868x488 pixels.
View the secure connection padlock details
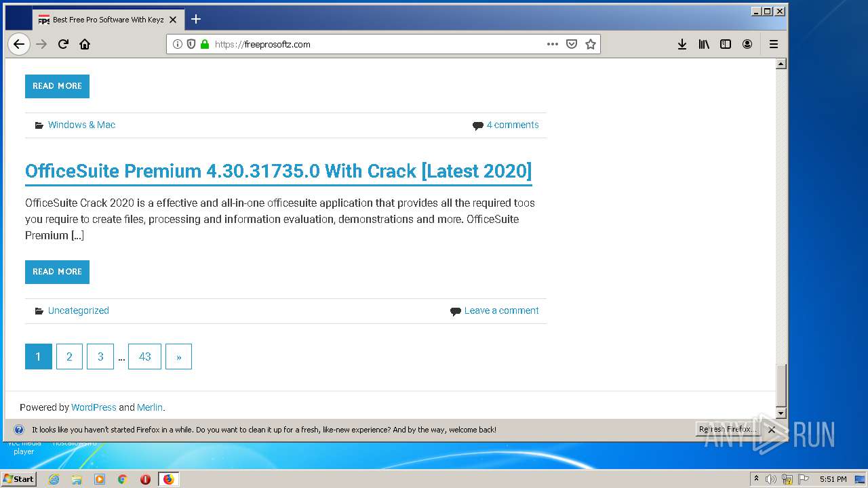click(x=205, y=44)
